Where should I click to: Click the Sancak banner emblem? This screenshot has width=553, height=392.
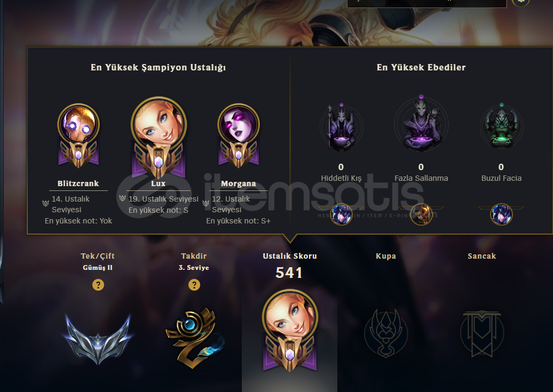[x=482, y=333]
